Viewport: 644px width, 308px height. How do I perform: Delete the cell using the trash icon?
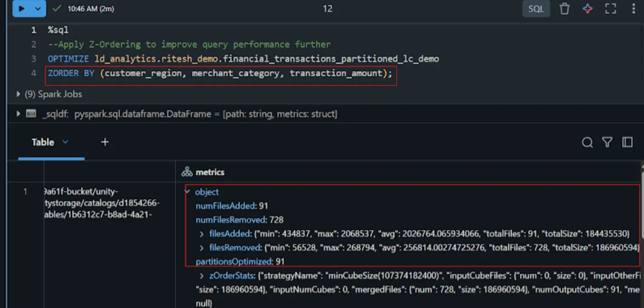(565, 8)
